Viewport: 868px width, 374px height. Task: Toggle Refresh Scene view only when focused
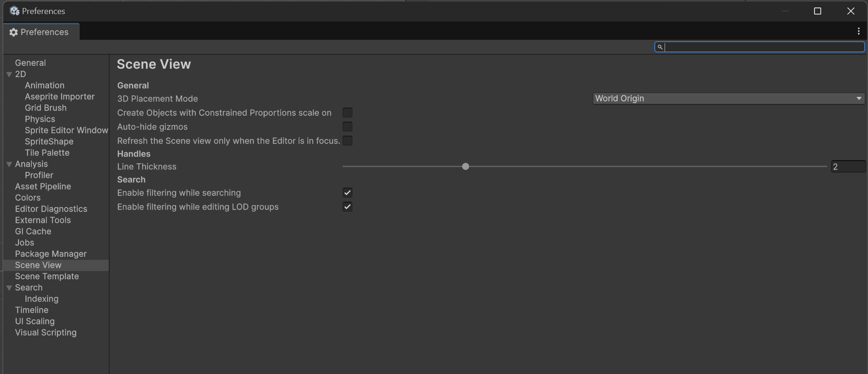pyautogui.click(x=347, y=141)
